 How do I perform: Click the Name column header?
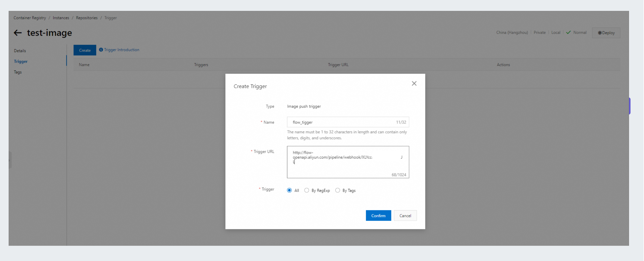tap(84, 65)
